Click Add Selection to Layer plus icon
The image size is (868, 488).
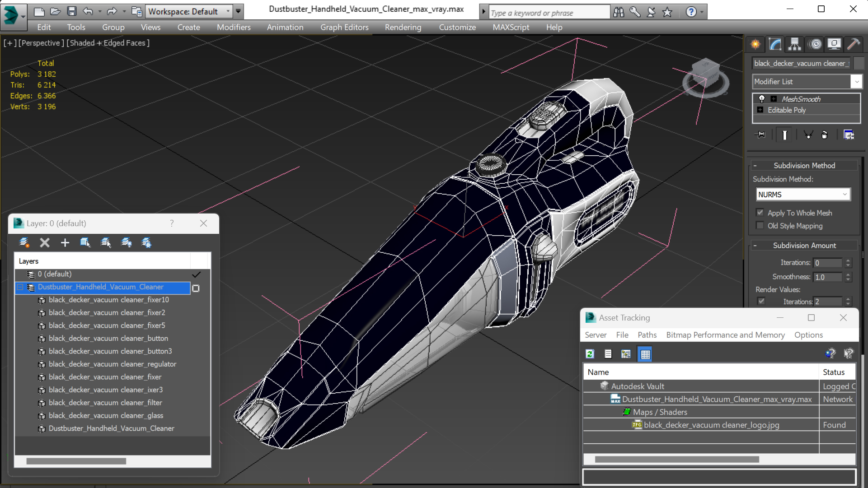[65, 243]
